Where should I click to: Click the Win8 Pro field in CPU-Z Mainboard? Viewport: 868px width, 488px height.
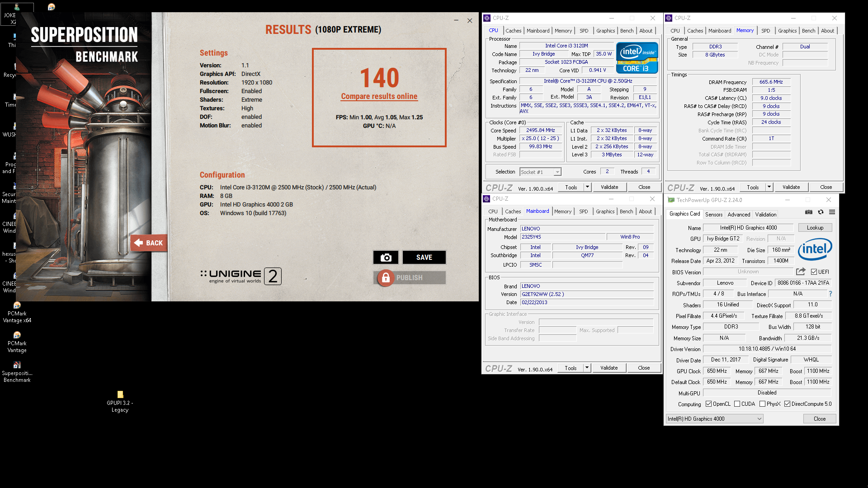(630, 237)
